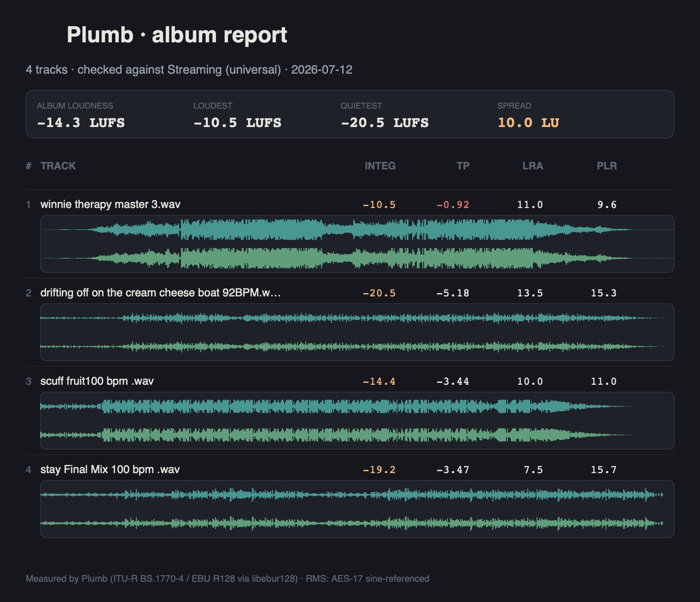Image resolution: width=700 pixels, height=602 pixels.
Task: Click the album loudness value −14.3 LUFS
Action: [x=81, y=122]
